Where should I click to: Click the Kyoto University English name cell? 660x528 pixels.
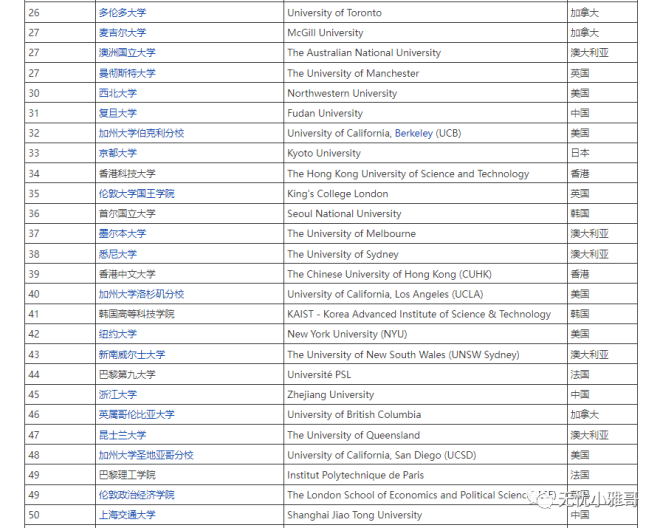324,153
